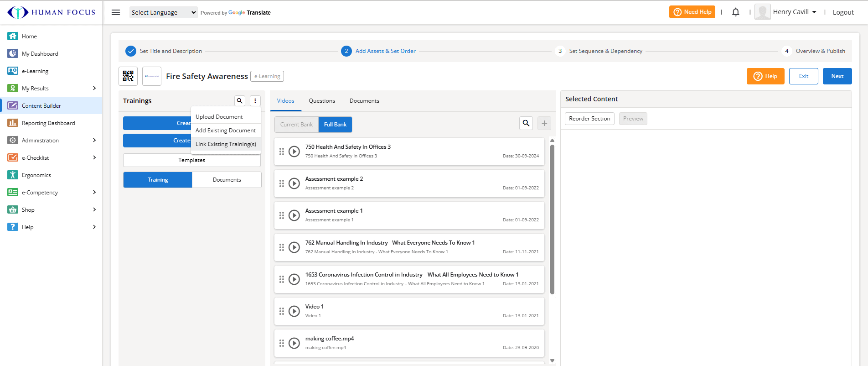Viewport: 868px width, 366px height.
Task: Click the hamburger menu icon
Action: coord(116,12)
